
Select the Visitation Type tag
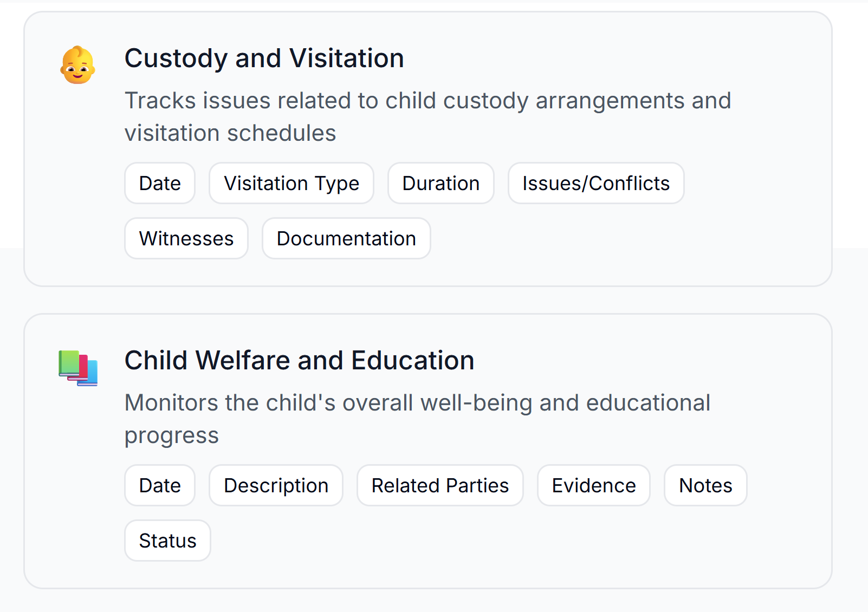(292, 183)
